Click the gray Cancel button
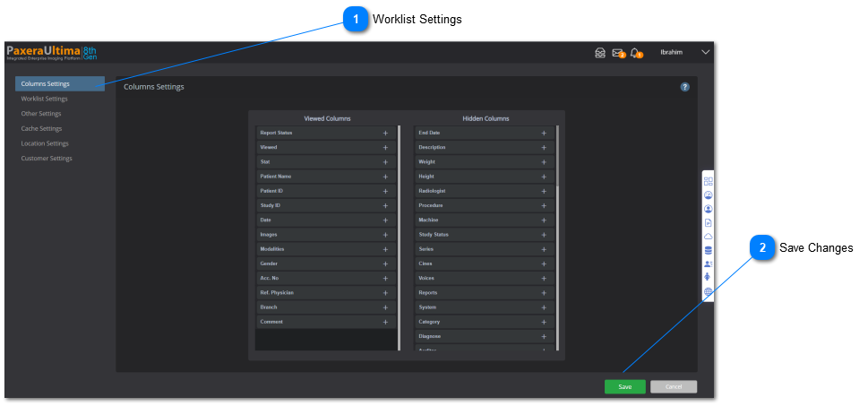868x406 pixels. [x=674, y=386]
